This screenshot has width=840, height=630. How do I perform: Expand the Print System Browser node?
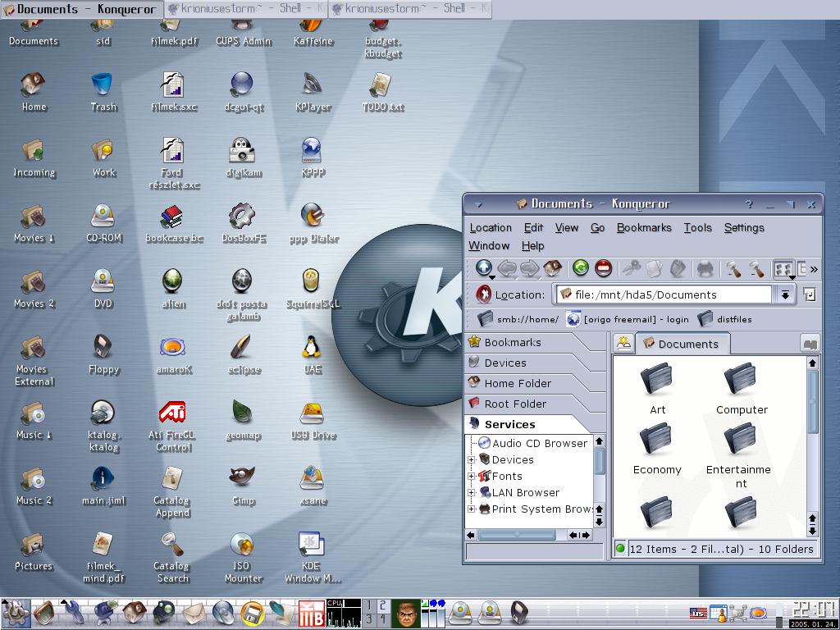471,509
